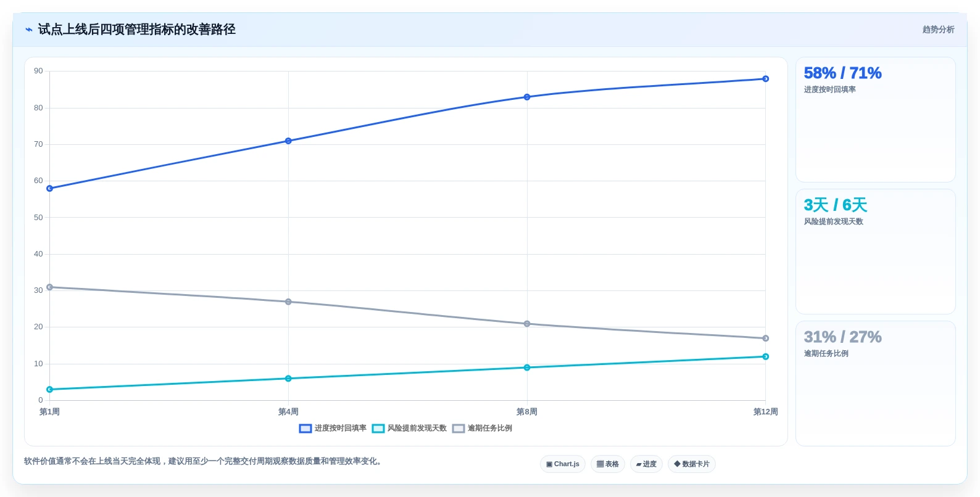Click the y-axis value 50
This screenshot has width=980, height=497.
pyautogui.click(x=39, y=218)
